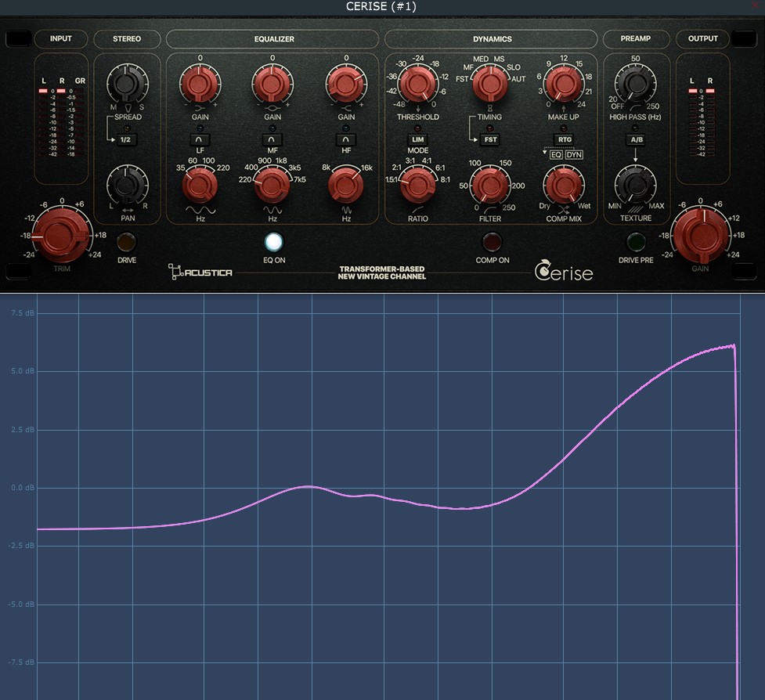This screenshot has height=700, width=765.
Task: Click the low-frequency GAIN knob
Action: [x=200, y=84]
